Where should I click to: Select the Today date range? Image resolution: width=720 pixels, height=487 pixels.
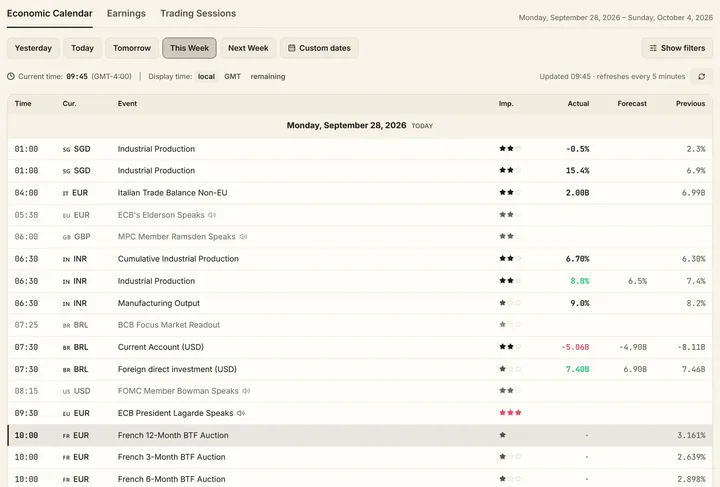[82, 48]
